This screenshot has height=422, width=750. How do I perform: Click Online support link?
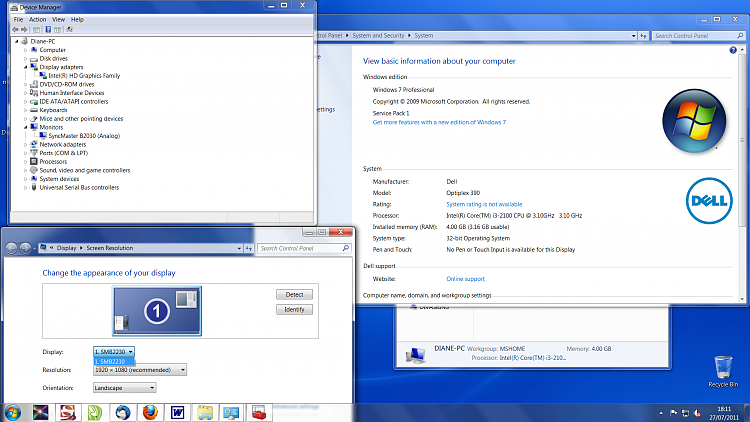tap(465, 279)
